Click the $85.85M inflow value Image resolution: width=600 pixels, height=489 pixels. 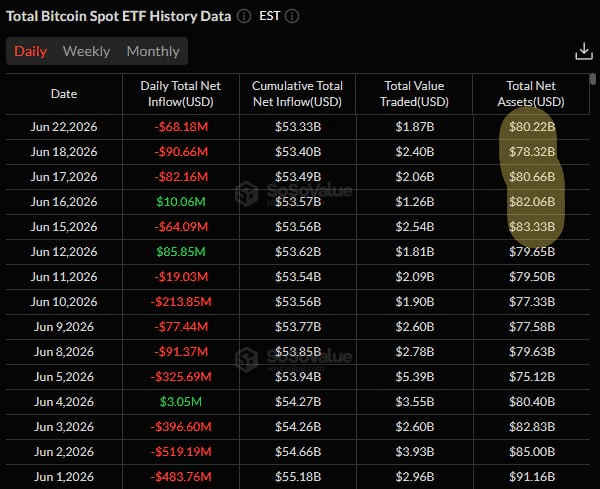click(181, 251)
